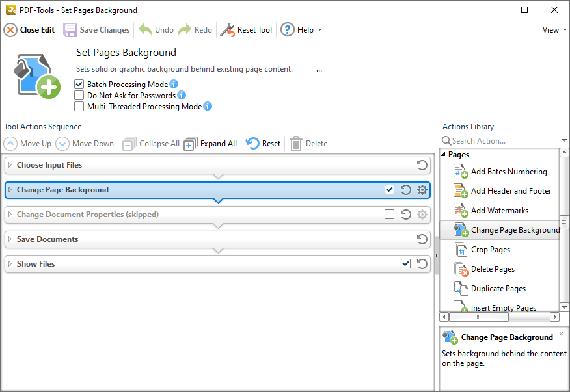The image size is (570, 392).
Task: Open the Help dropdown arrow
Action: tap(319, 30)
